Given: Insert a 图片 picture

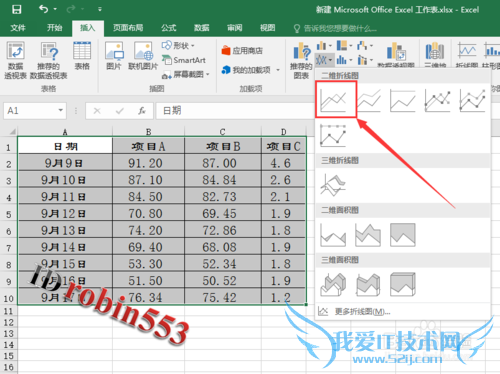Looking at the screenshot, I should (x=114, y=56).
